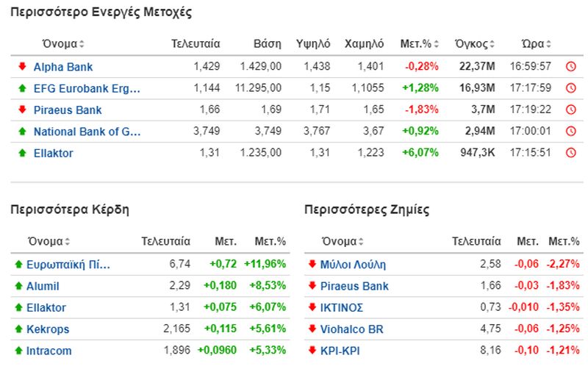Click the clock icon in Piraeus Bank row
Screen dimensions: 588x369
tap(571, 110)
